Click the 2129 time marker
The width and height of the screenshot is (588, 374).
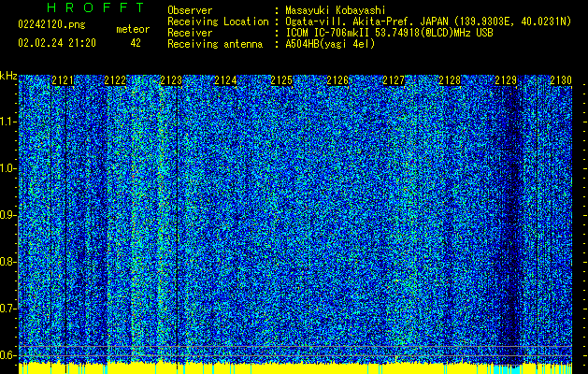pyautogui.click(x=506, y=80)
